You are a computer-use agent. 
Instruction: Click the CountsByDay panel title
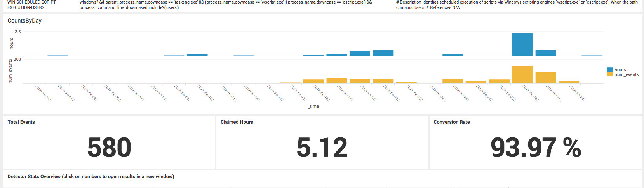pos(24,21)
